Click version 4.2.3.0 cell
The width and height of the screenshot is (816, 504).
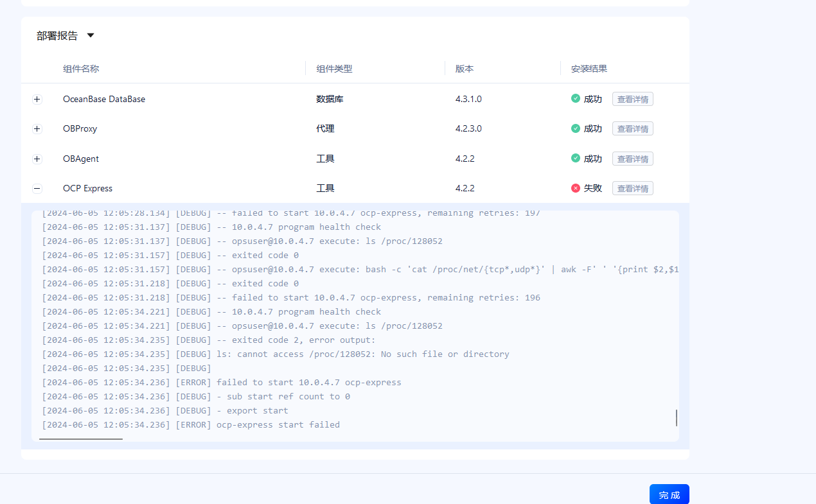(x=468, y=128)
